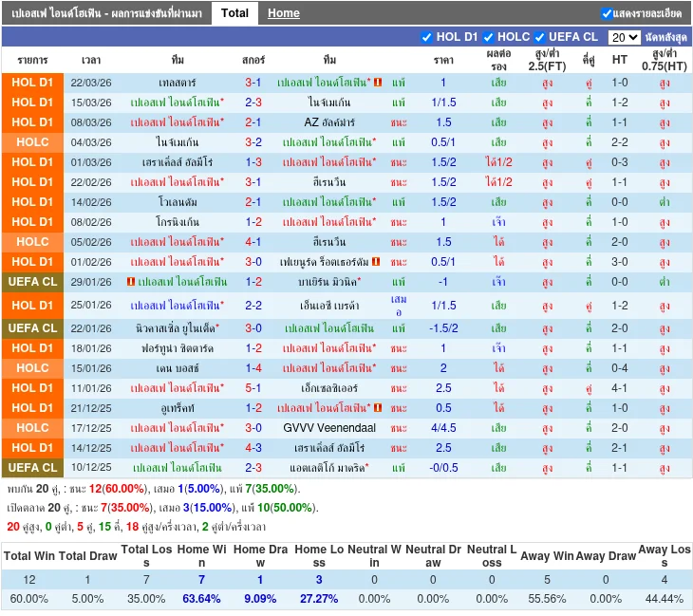
Task: Click the สกอร์ column header
Action: (253, 59)
